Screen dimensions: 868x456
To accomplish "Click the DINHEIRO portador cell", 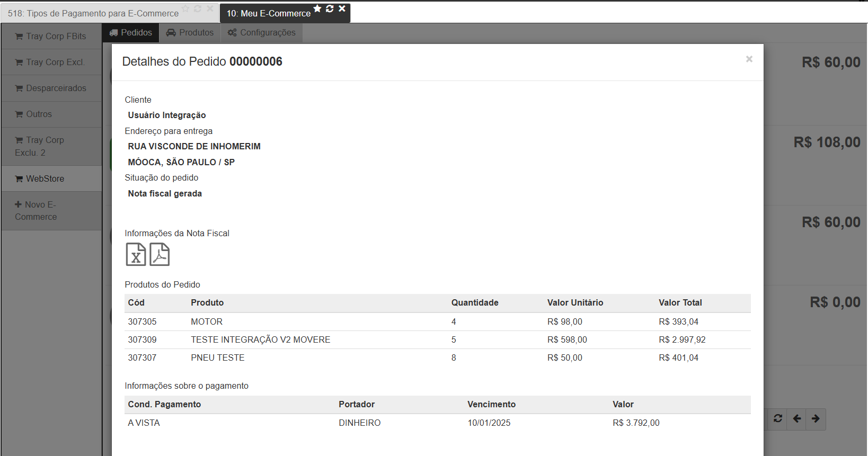I will (360, 423).
